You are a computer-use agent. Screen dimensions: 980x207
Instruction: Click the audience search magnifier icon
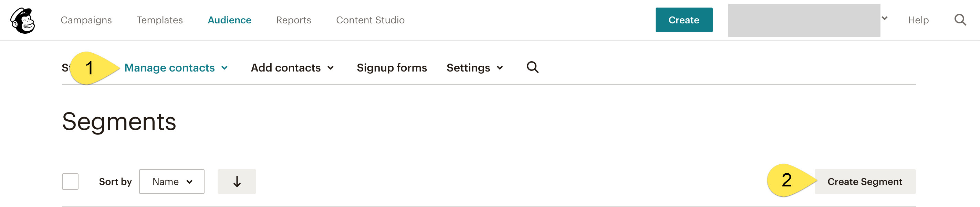point(532,67)
